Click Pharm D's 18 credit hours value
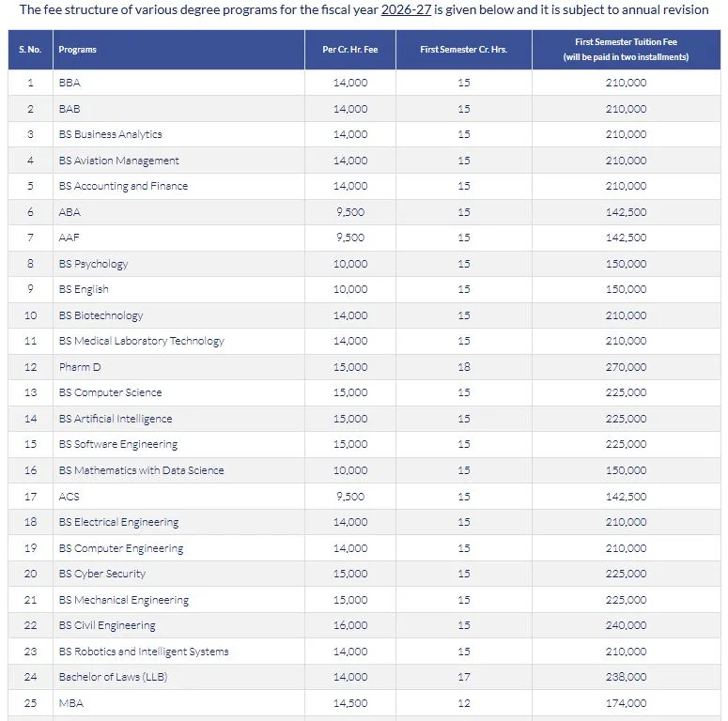 pos(464,367)
